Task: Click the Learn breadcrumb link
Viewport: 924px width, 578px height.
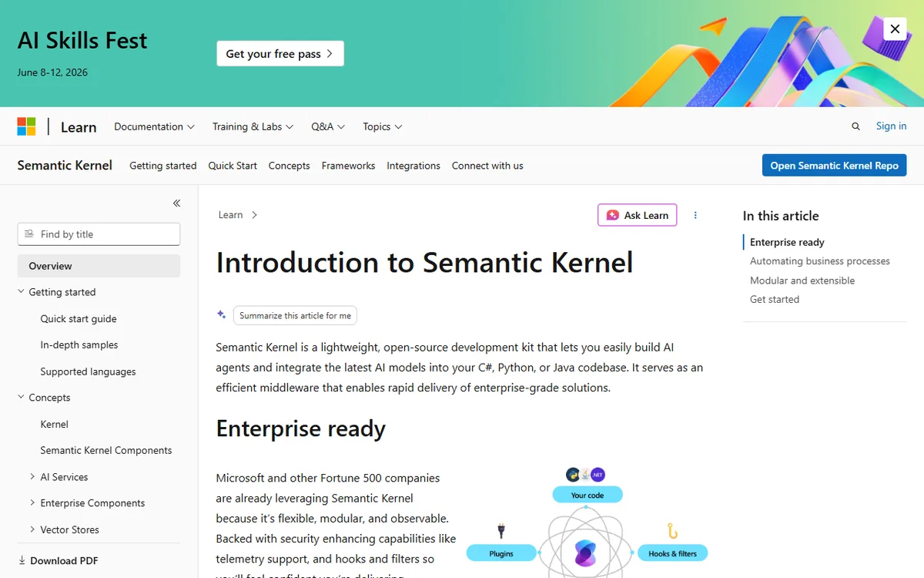Action: click(x=230, y=215)
